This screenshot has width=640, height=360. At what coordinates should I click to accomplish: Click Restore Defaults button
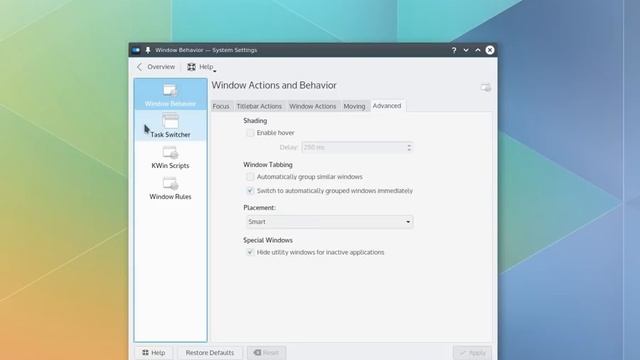tap(210, 353)
